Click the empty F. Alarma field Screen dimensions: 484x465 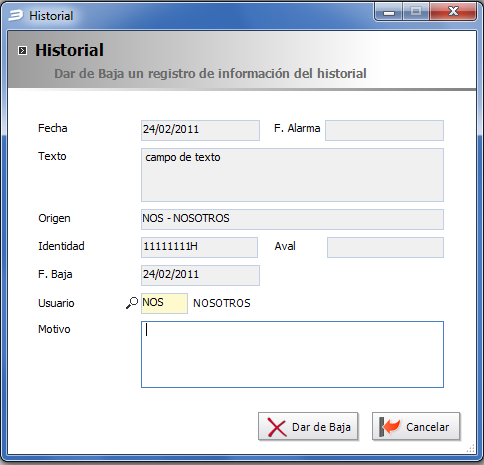(384, 130)
